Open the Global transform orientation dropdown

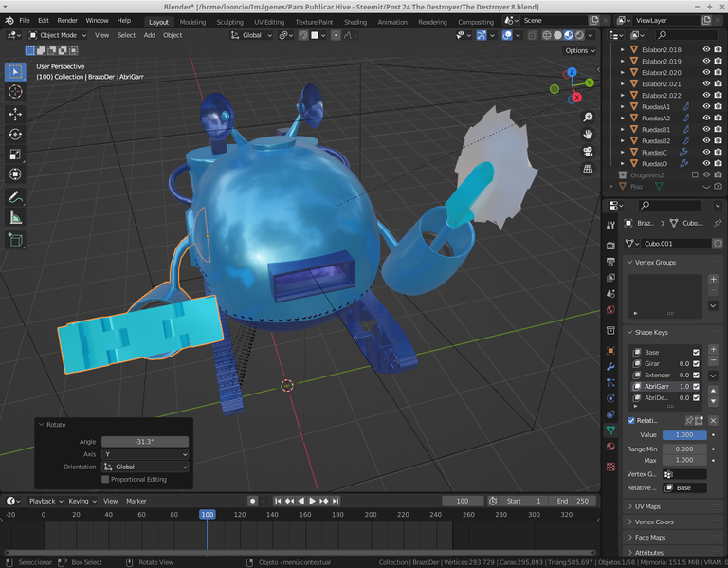click(x=251, y=35)
